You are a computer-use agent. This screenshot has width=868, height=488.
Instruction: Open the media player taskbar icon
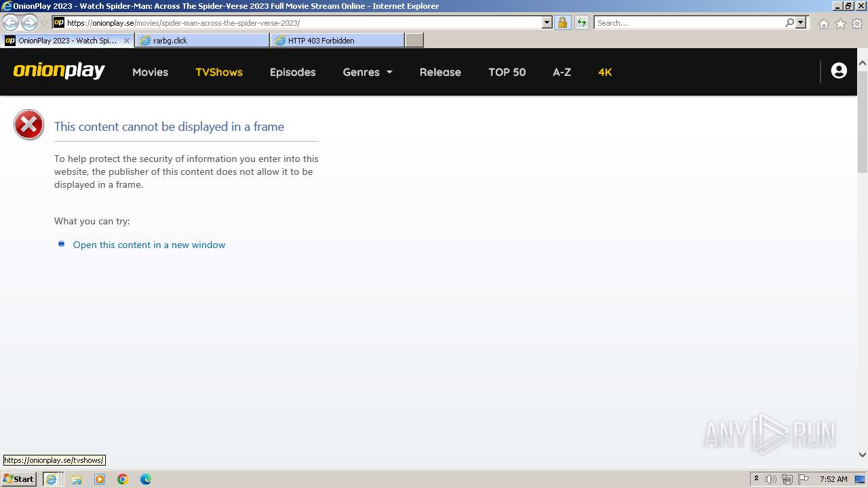100,479
